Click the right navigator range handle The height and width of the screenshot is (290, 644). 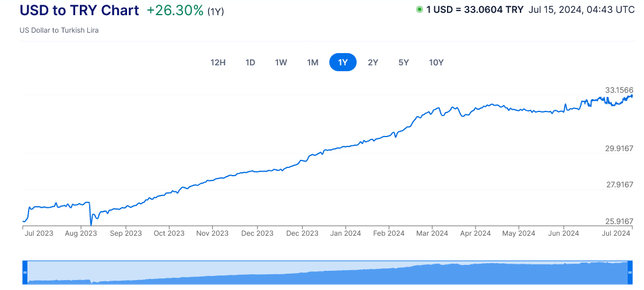[631, 272]
